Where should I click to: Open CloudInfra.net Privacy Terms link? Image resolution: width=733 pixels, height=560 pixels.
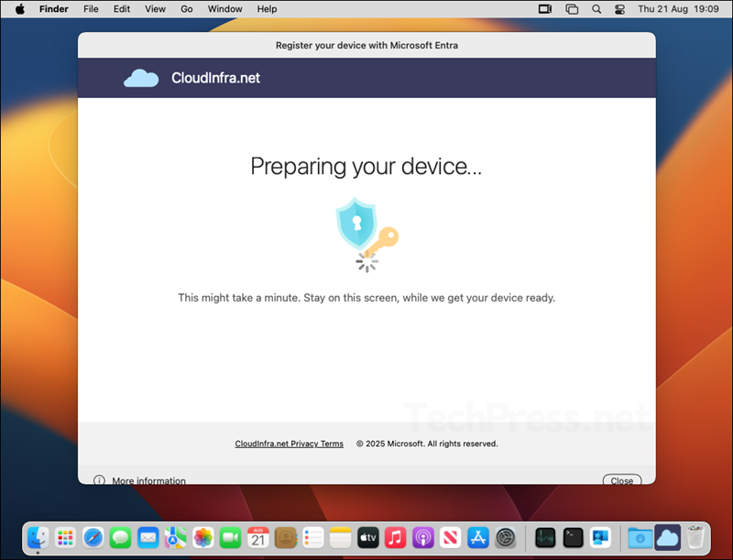289,444
